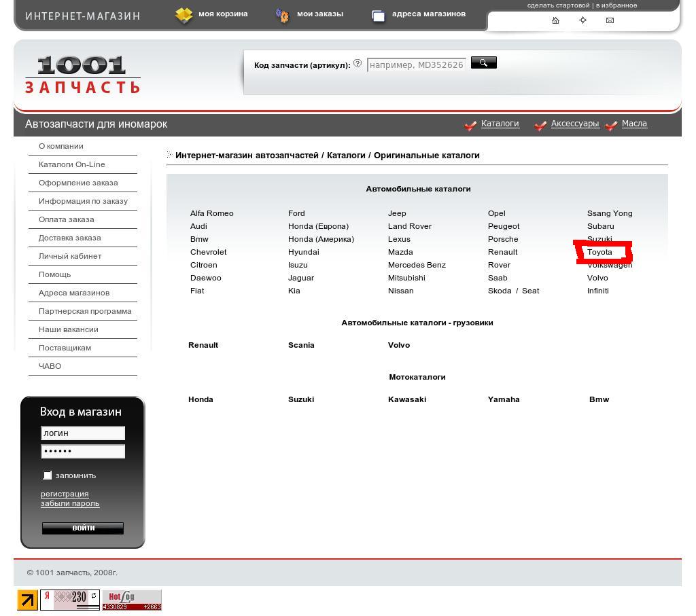Click the orange arrow counter badge
Image resolution: width=696 pixels, height=616 pixels.
(x=28, y=600)
